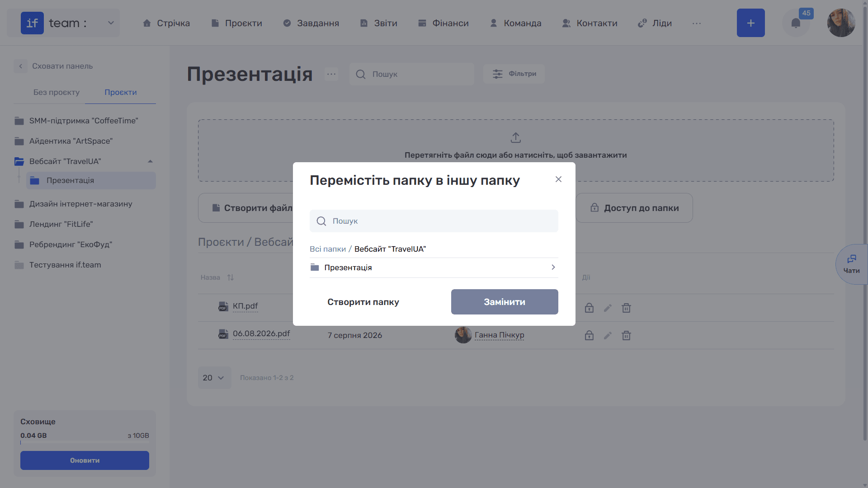Select Презентація folder in the dialog
This screenshot has height=488, width=868.
coord(434,267)
